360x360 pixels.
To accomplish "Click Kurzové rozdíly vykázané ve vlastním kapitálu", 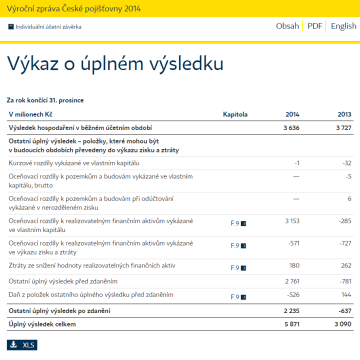I will 74,163.
